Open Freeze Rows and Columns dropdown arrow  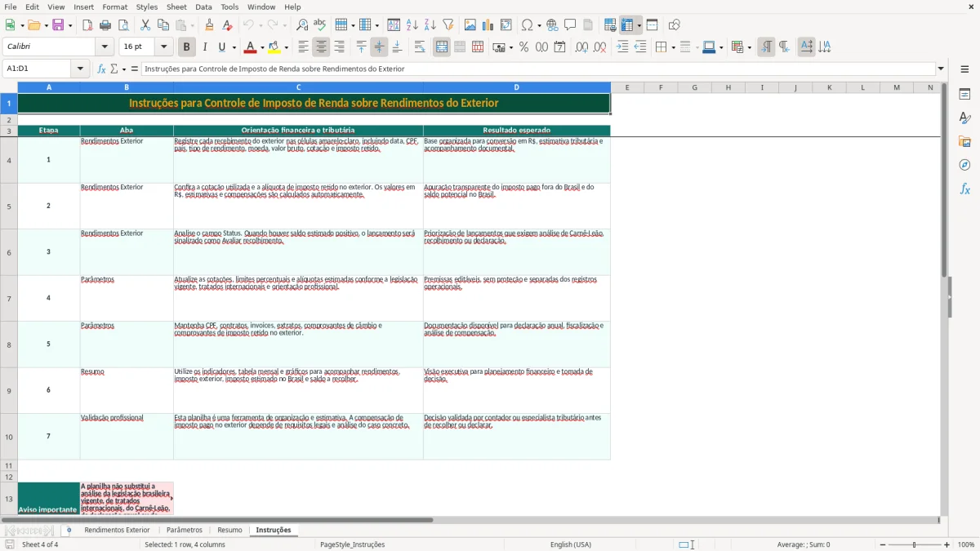pyautogui.click(x=639, y=25)
